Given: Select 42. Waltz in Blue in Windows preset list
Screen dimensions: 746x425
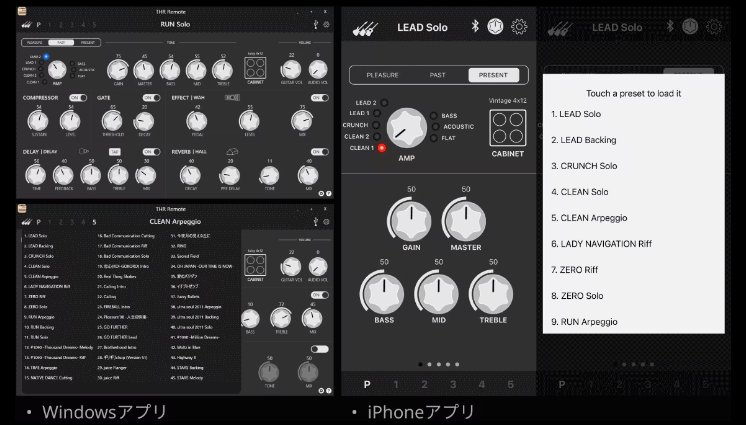Looking at the screenshot, I should point(186,347).
